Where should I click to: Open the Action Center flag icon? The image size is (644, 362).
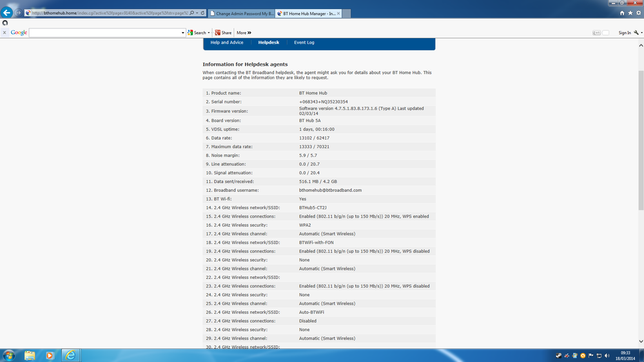click(x=591, y=356)
